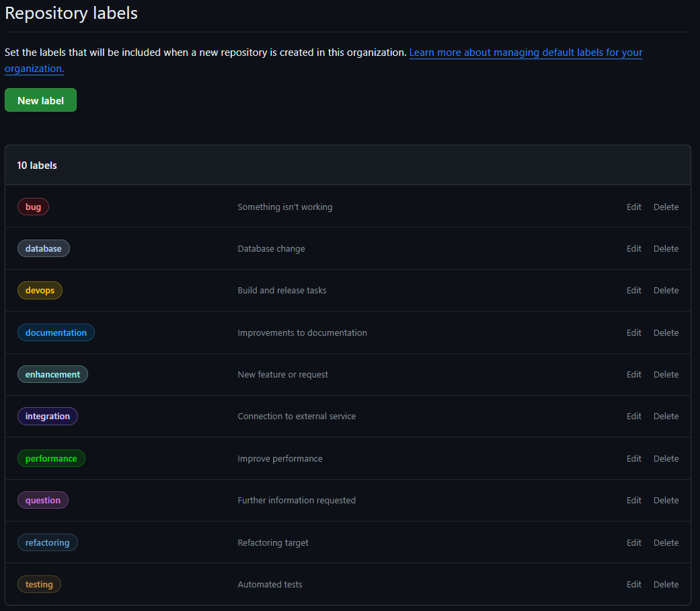Screen dimensions: 700x611
Task: Open the managing default labels help link
Action: (x=525, y=52)
